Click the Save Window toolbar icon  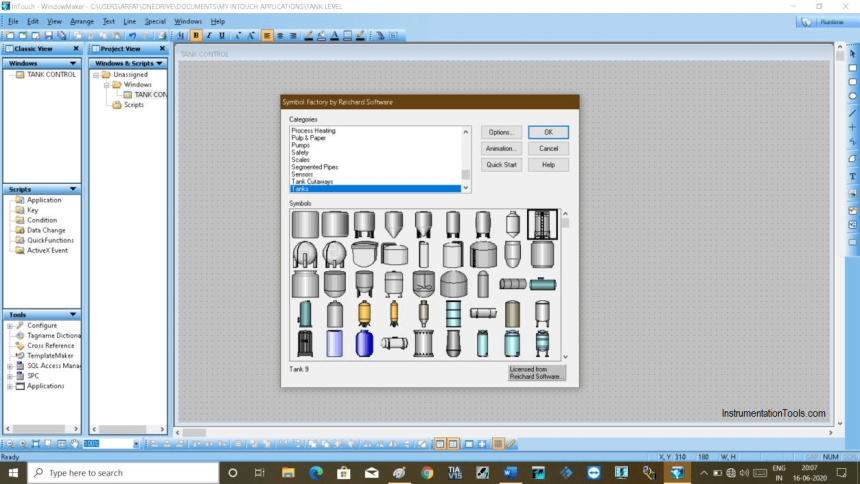click(x=49, y=36)
